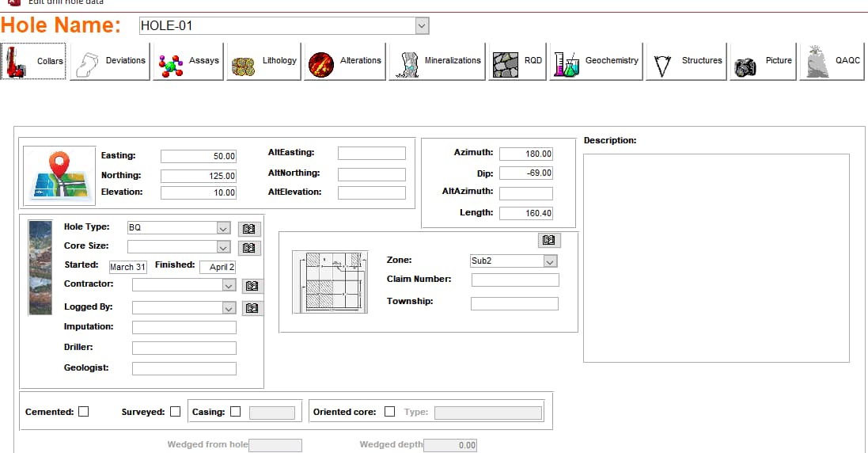Click the book icon beside Hole Type
This screenshot has width=868, height=453.
click(248, 228)
